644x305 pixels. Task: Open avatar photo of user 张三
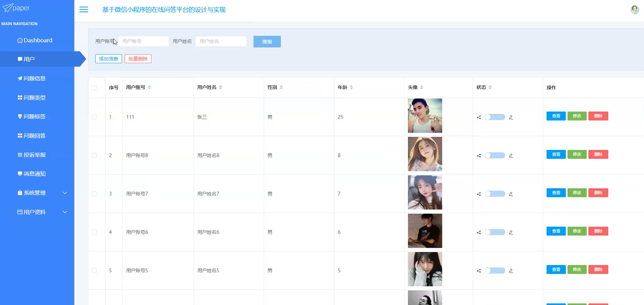425,116
